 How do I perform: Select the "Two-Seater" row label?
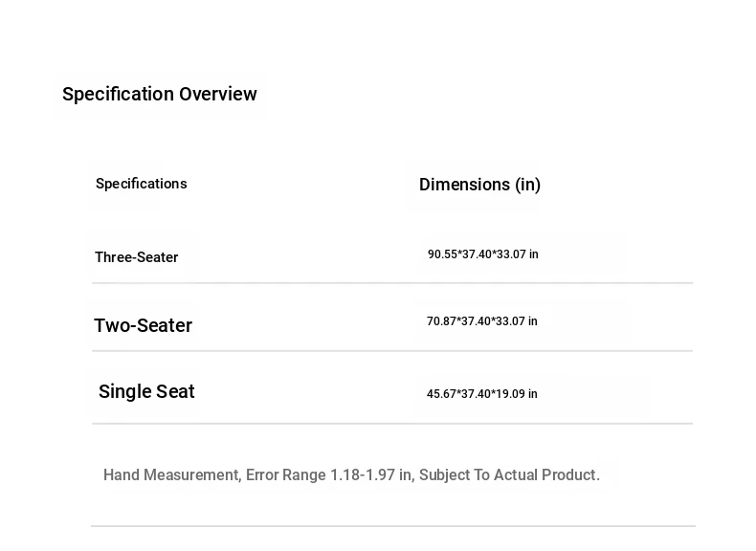click(x=144, y=325)
